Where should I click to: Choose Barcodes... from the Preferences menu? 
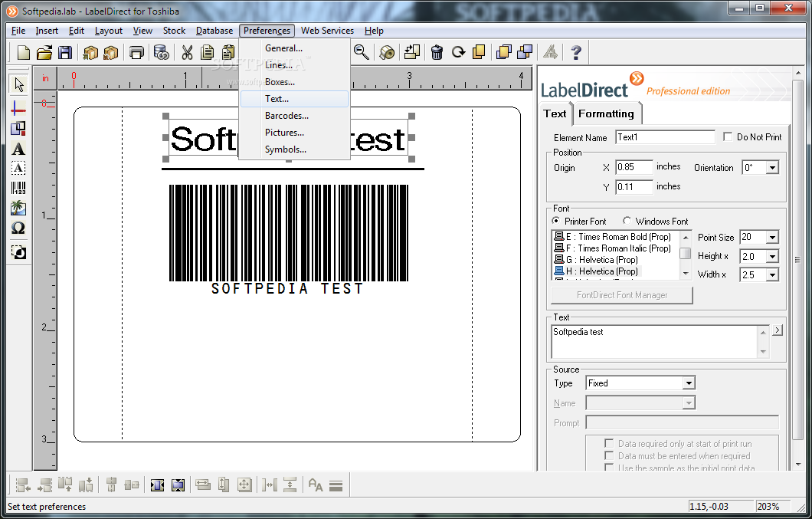click(294, 116)
